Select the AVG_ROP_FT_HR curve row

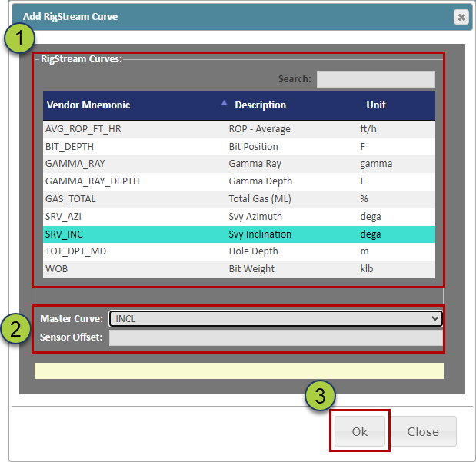coord(239,129)
